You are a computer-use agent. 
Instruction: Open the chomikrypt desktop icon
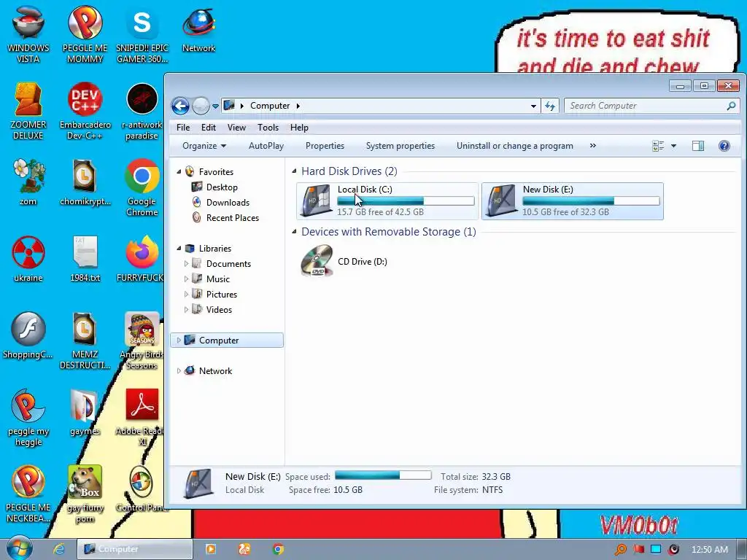click(x=85, y=182)
